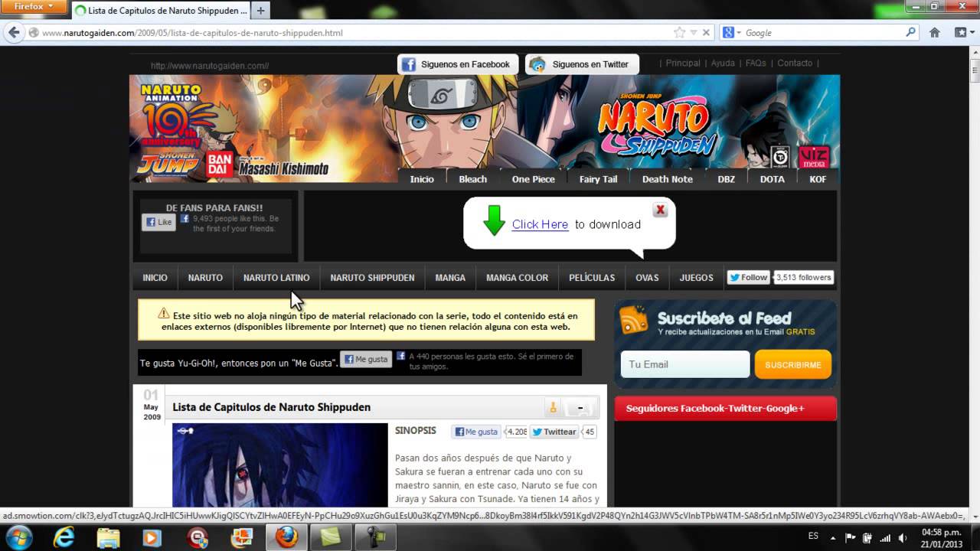Click Siguenos en Twitter button
The width and height of the screenshot is (980, 551).
pos(581,64)
